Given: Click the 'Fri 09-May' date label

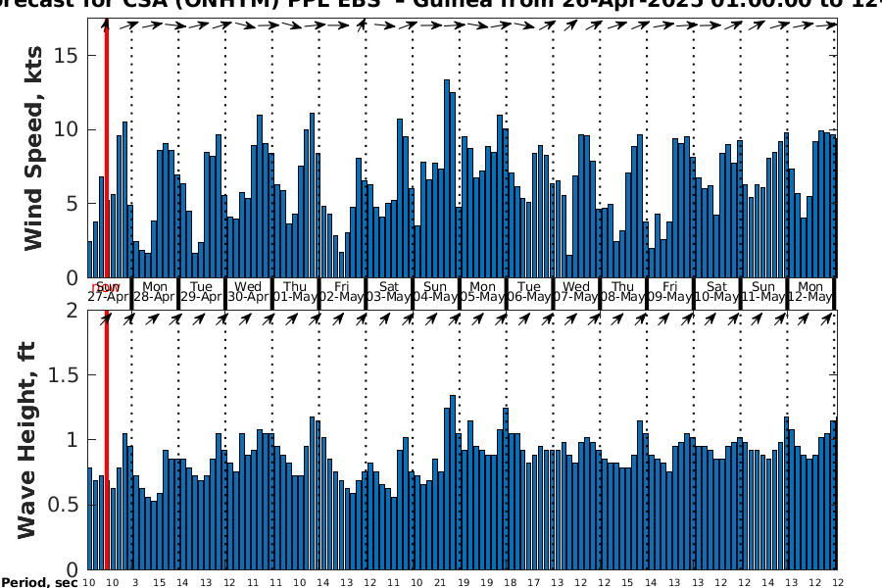Looking at the screenshot, I should click(669, 292).
